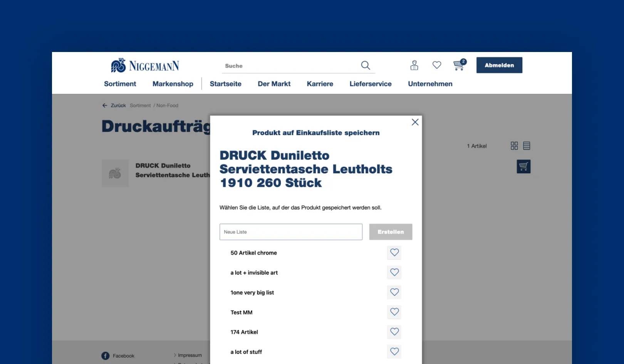The image size is (624, 364).
Task: Open the wishlist heart icon in header
Action: (x=436, y=65)
